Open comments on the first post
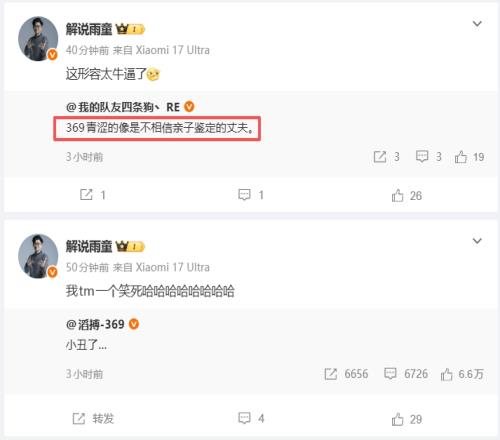This screenshot has height=440, width=500. [251, 195]
